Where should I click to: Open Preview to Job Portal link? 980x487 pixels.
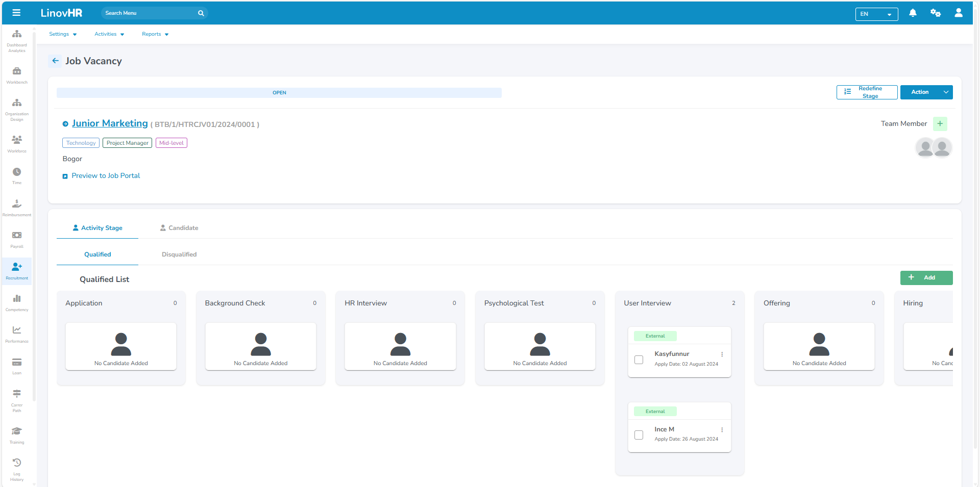[105, 176]
